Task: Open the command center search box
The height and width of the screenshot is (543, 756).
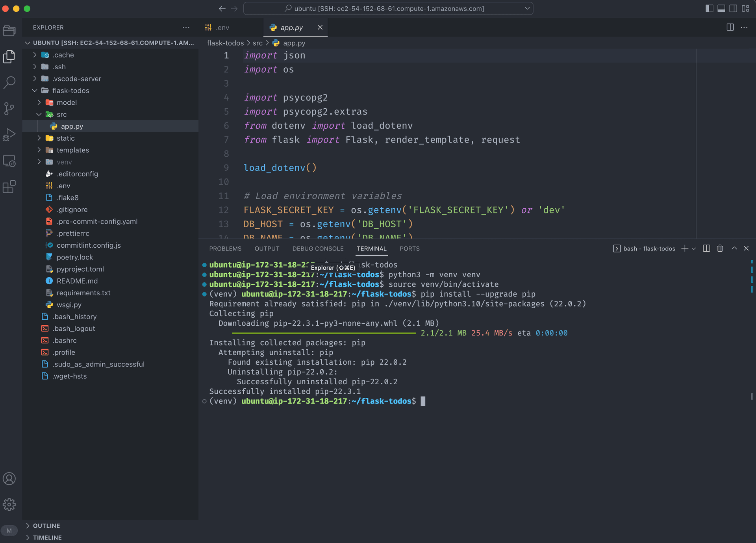Action: pos(388,8)
